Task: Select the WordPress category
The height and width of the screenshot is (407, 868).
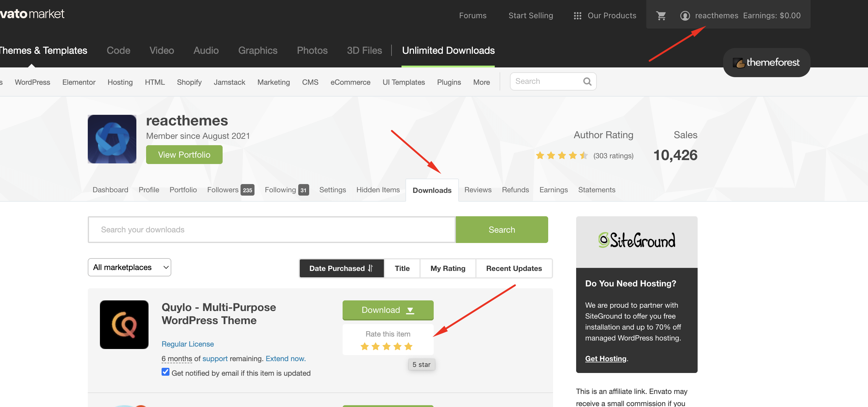Action: (32, 82)
